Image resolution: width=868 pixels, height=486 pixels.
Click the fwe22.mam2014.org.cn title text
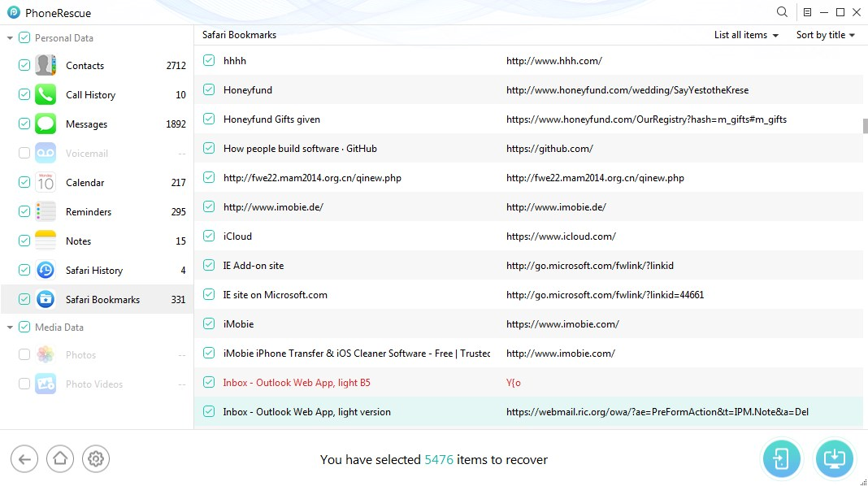click(x=312, y=178)
